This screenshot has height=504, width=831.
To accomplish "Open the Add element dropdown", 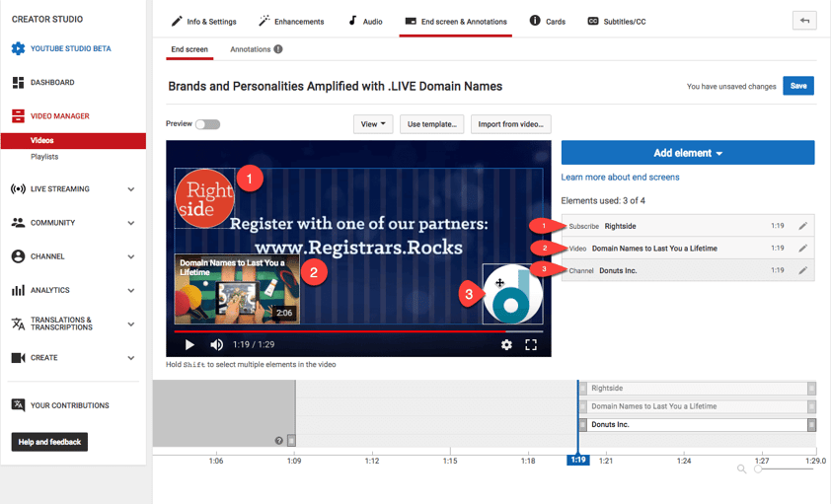I will click(x=688, y=153).
